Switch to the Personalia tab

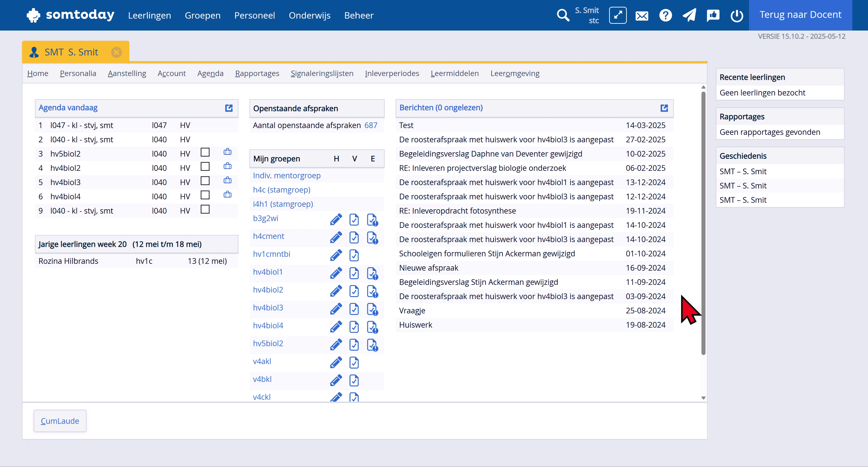(78, 74)
